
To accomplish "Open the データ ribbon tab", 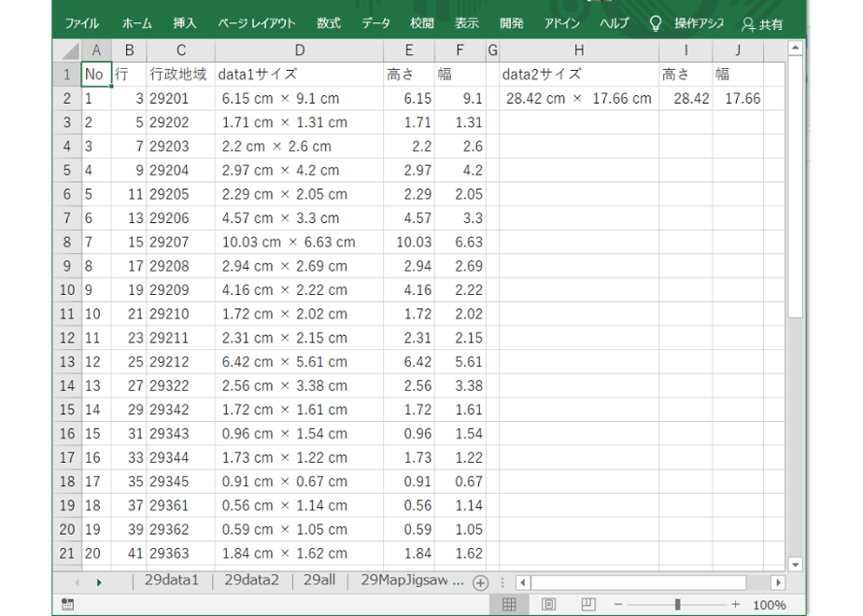I will tap(375, 23).
